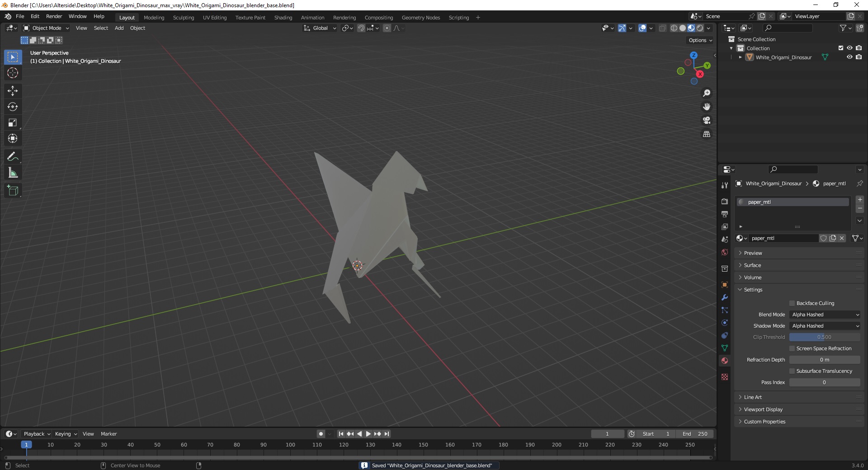The width and height of the screenshot is (868, 470).
Task: Click the End frame field
Action: [695, 434]
